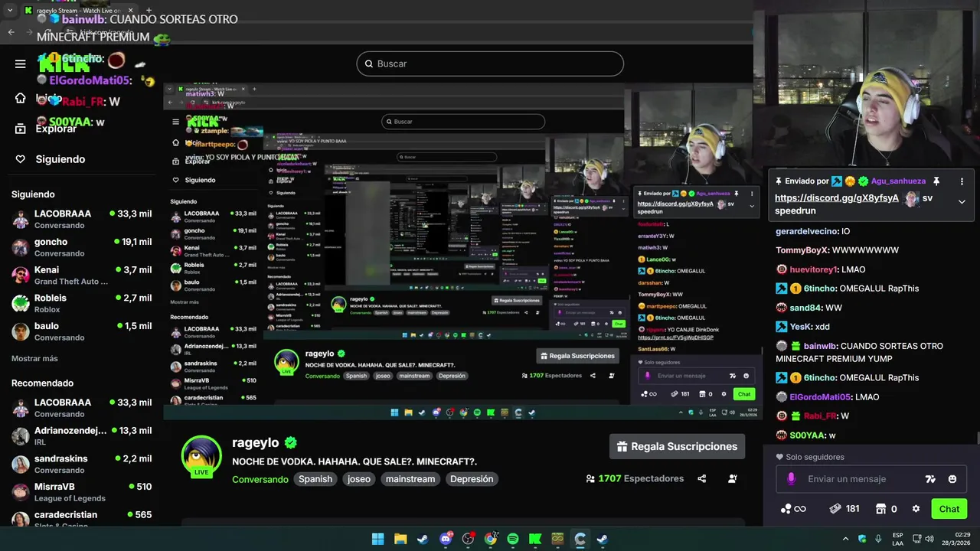This screenshot has width=980, height=551.
Task: Open Robleis channel in sidebar
Action: [82, 303]
